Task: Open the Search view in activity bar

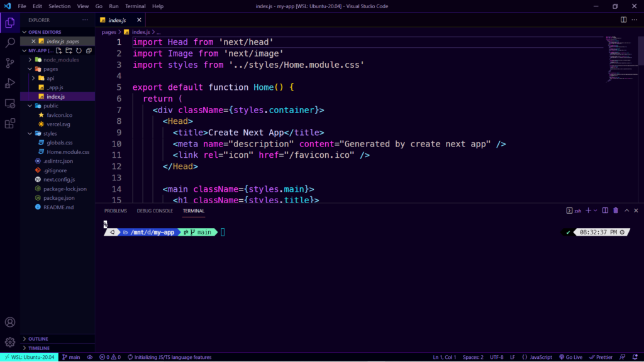Action: [10, 43]
